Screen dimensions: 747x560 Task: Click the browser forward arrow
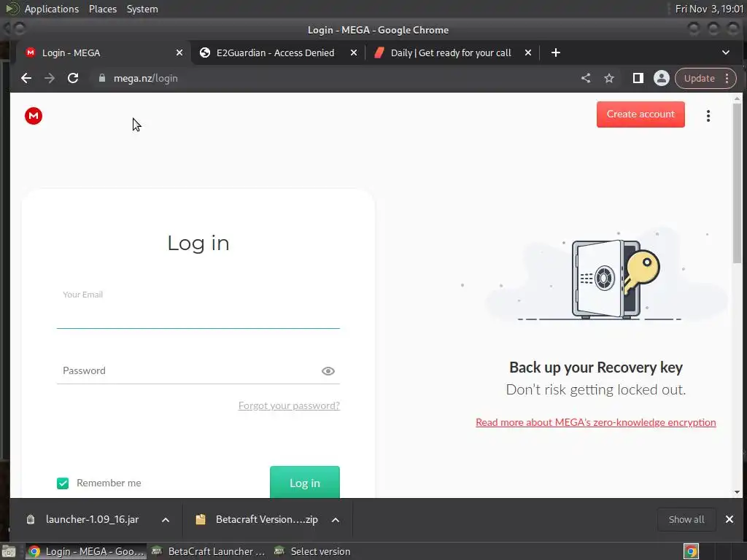tap(50, 78)
